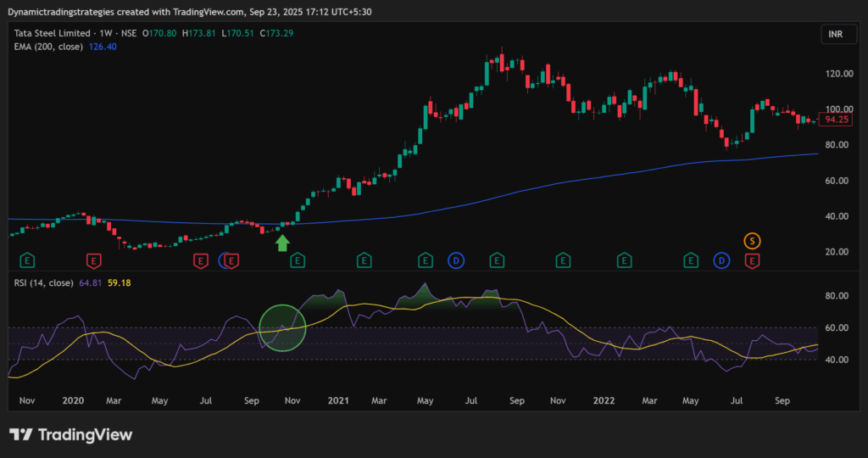
Task: Click the red E marker below the orange S
Action: tap(752, 260)
